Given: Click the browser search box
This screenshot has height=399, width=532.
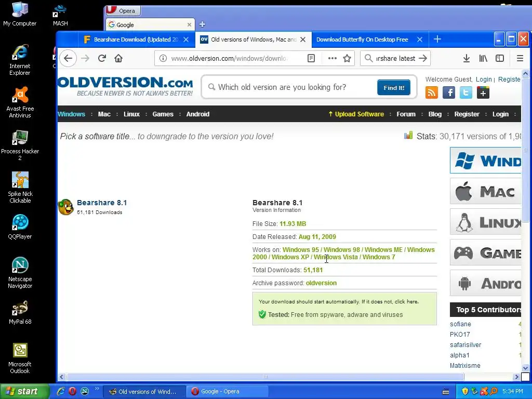Looking at the screenshot, I should pyautogui.click(x=395, y=58).
